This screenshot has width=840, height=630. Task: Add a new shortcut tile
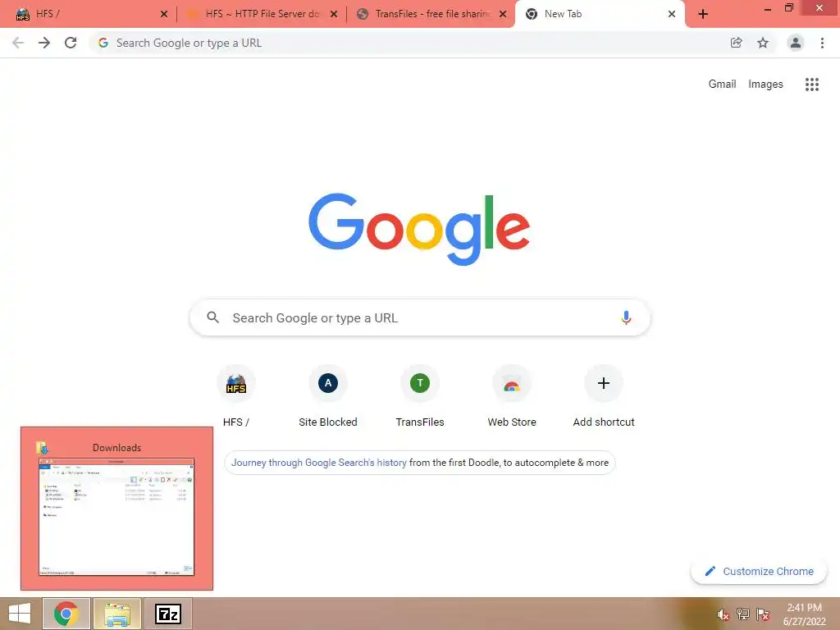604,396
